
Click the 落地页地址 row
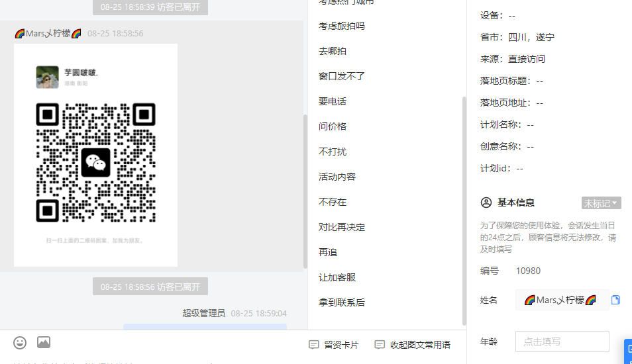coord(511,103)
